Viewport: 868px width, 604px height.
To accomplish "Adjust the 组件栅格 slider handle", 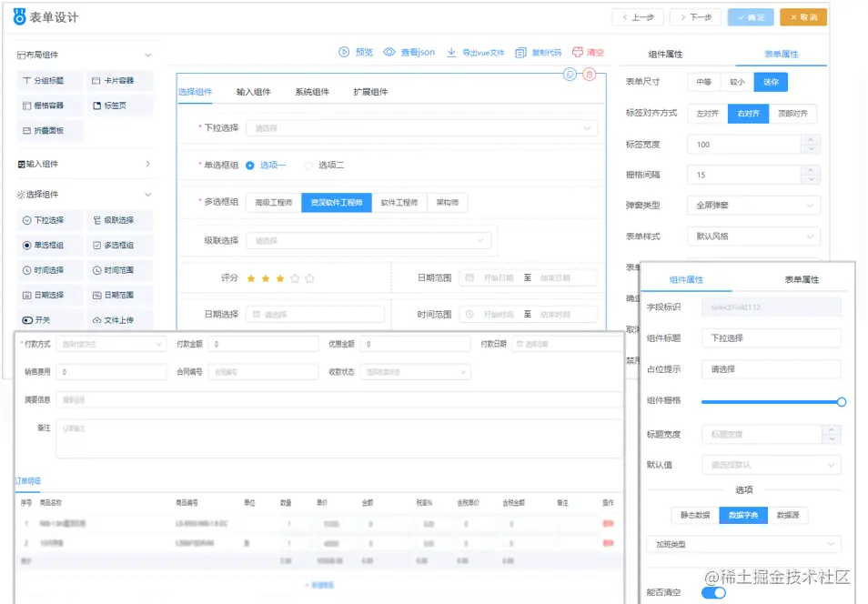I will click(x=841, y=402).
